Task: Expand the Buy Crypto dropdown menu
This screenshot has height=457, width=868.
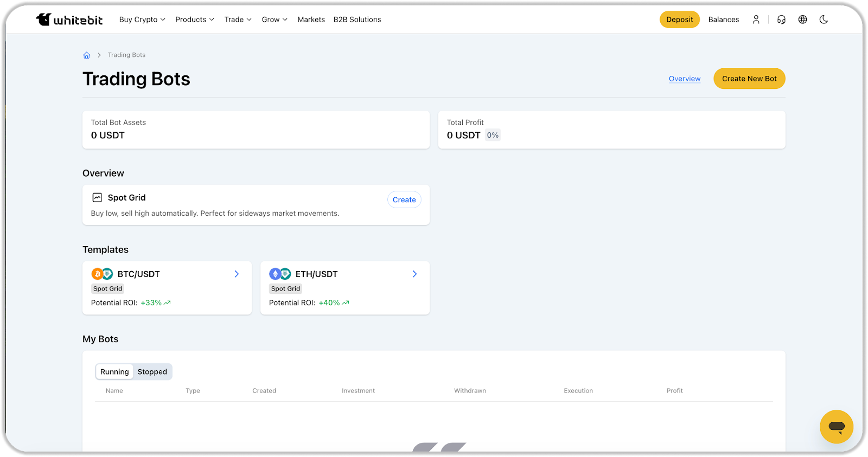Action: (142, 20)
